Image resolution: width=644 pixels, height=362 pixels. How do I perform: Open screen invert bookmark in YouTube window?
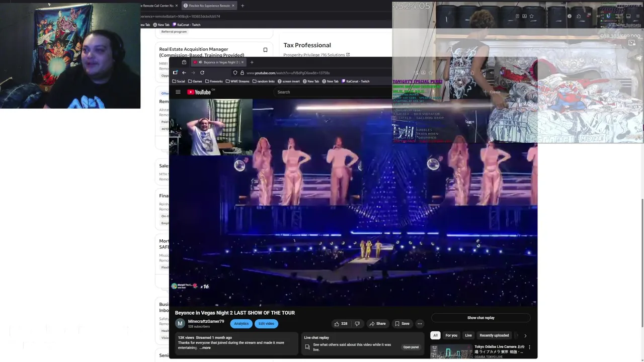(x=288, y=81)
